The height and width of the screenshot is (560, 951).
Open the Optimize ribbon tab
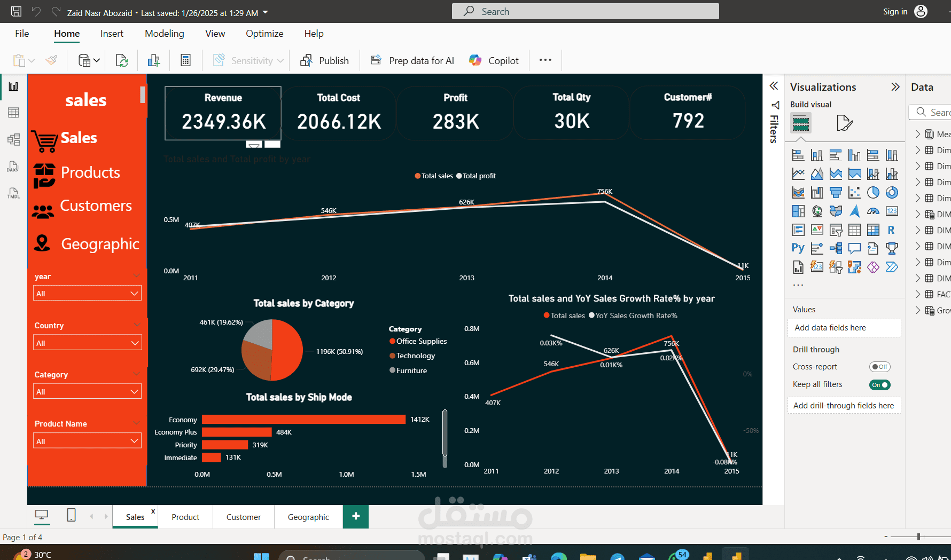click(264, 34)
